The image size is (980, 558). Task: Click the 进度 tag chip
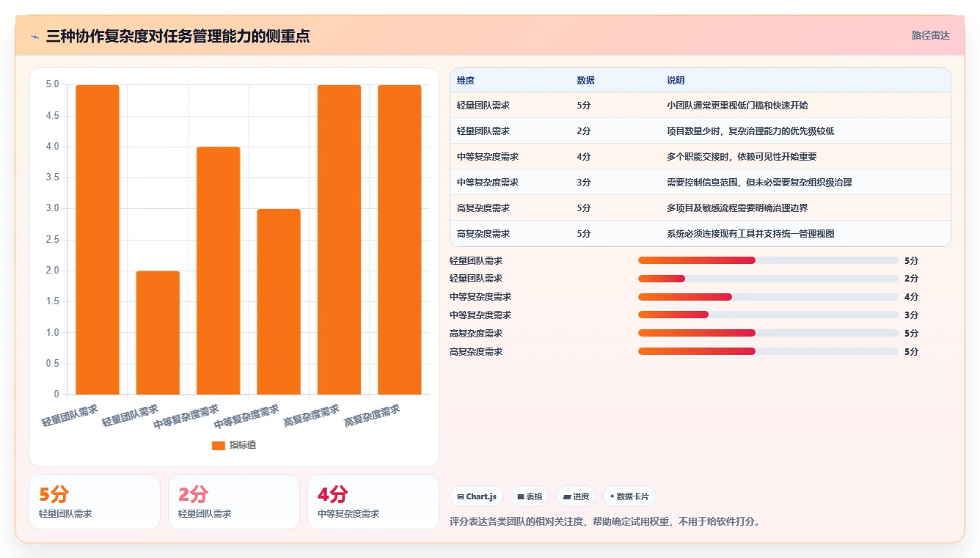576,496
